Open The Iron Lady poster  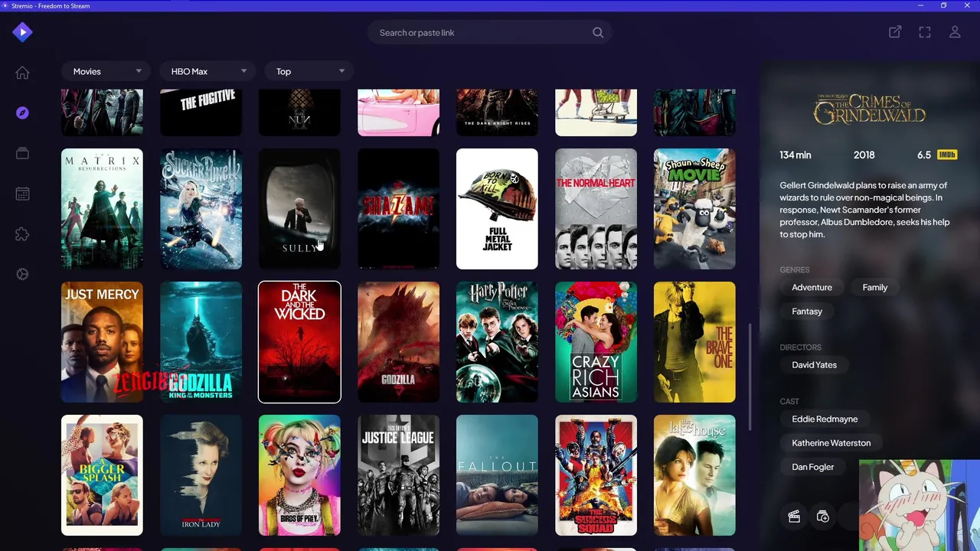(x=201, y=475)
